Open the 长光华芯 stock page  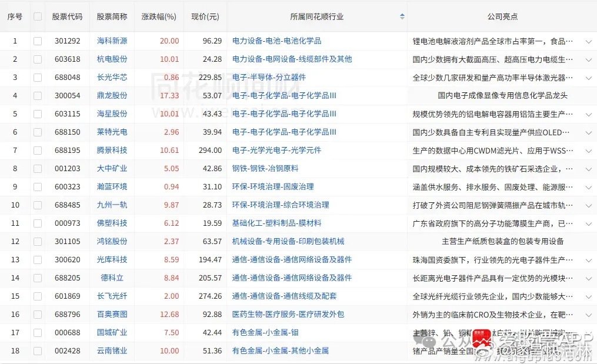pos(112,77)
